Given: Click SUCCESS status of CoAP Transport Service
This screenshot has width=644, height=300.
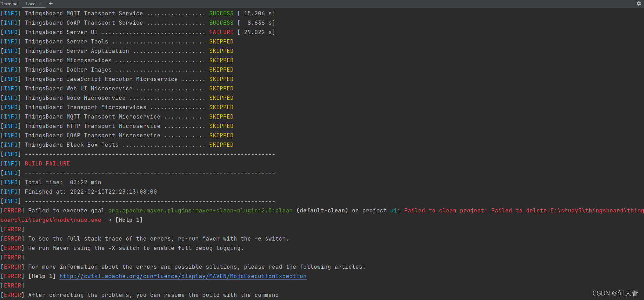Looking at the screenshot, I should [x=221, y=23].
